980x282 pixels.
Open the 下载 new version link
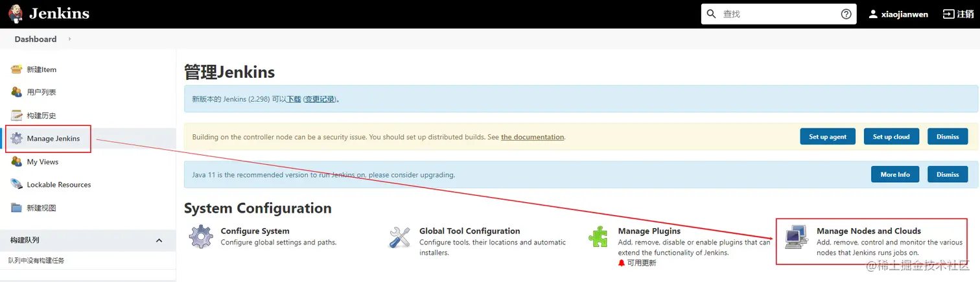point(294,99)
